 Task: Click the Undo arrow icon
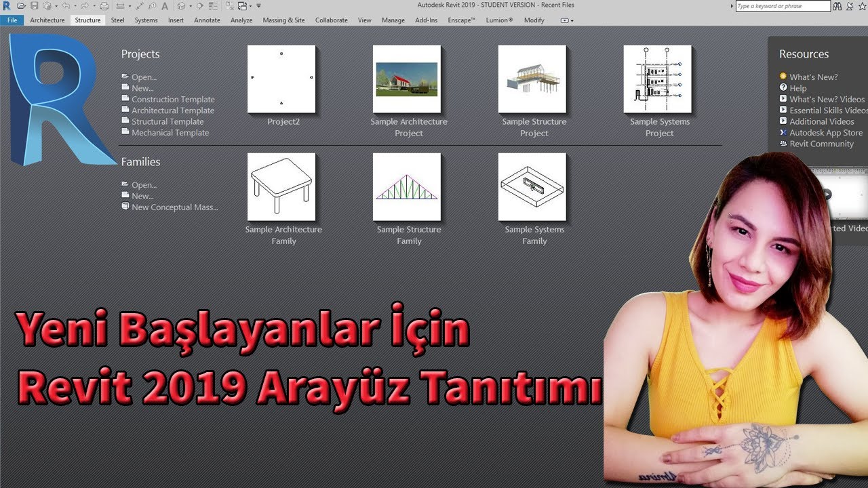tap(66, 5)
